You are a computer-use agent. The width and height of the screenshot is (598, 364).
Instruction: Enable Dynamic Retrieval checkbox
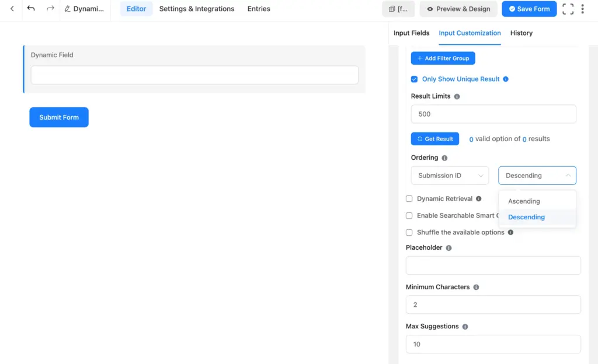[409, 199]
